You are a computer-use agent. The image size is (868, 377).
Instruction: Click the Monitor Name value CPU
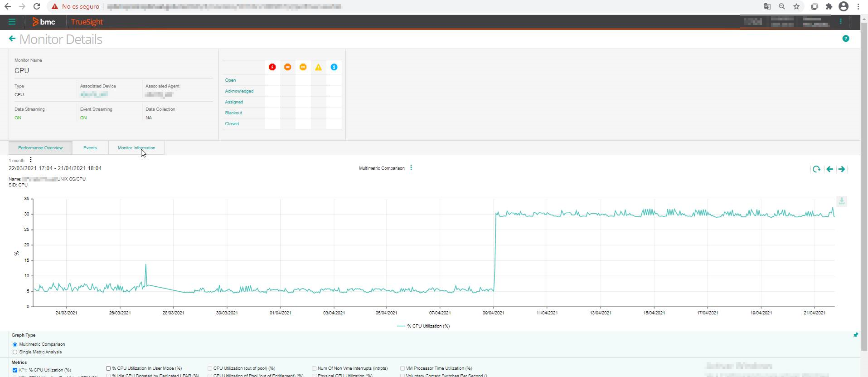[x=22, y=71]
